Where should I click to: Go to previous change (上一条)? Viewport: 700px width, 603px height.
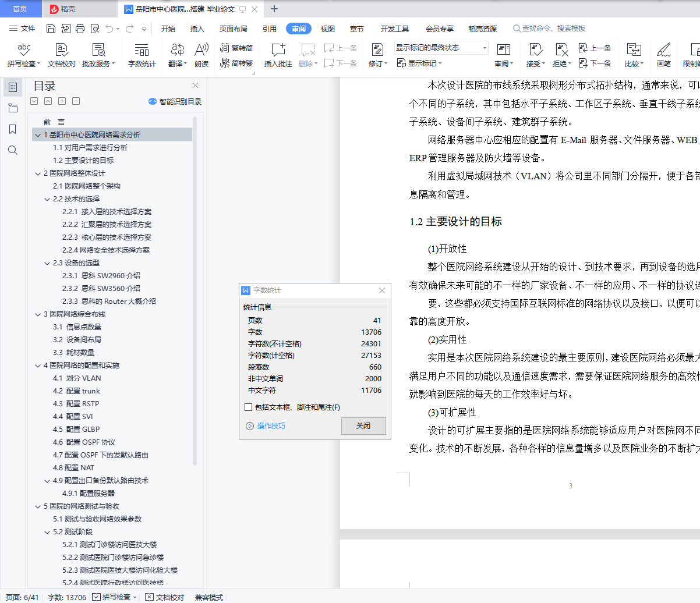tap(595, 48)
